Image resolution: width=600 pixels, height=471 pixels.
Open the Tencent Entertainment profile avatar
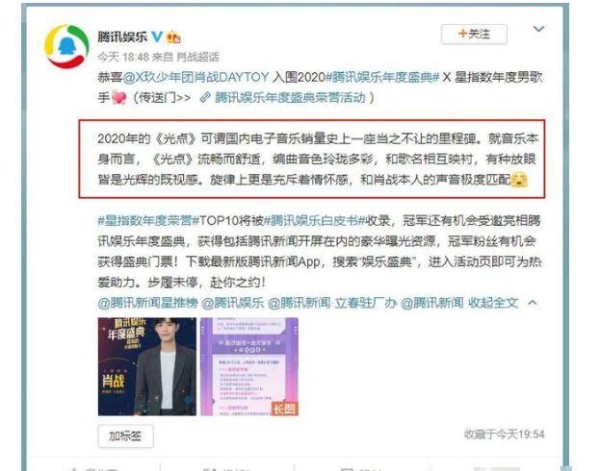(67, 46)
